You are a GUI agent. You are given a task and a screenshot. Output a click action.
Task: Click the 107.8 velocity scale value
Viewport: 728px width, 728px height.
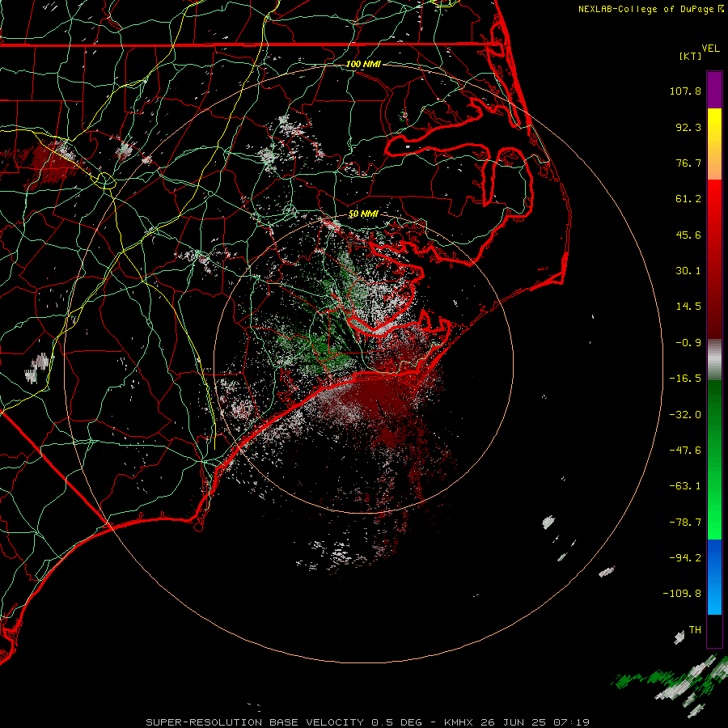click(685, 91)
